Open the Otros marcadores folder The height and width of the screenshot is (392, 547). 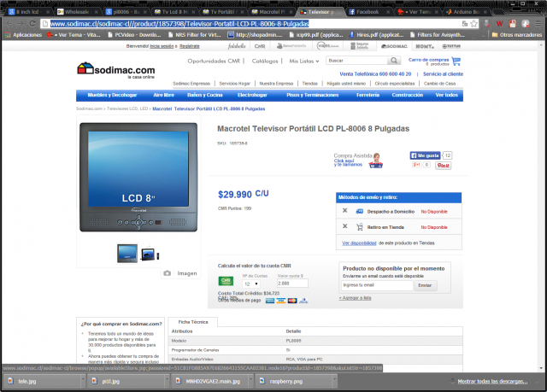click(516, 35)
